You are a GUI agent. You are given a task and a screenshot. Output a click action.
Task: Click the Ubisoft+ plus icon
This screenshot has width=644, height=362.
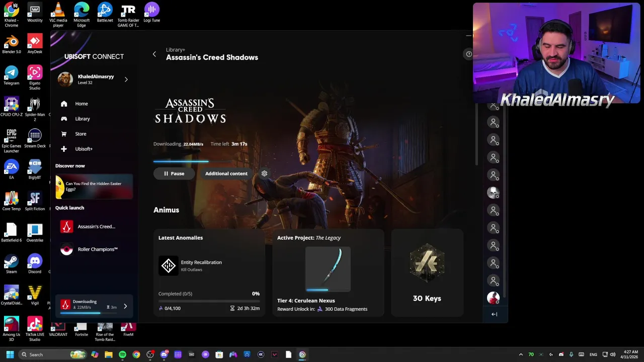[x=64, y=149]
